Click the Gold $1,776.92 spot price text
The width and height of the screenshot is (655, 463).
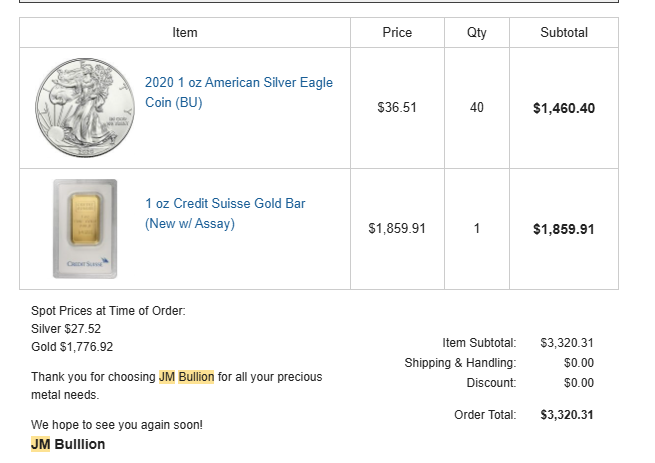(72, 347)
